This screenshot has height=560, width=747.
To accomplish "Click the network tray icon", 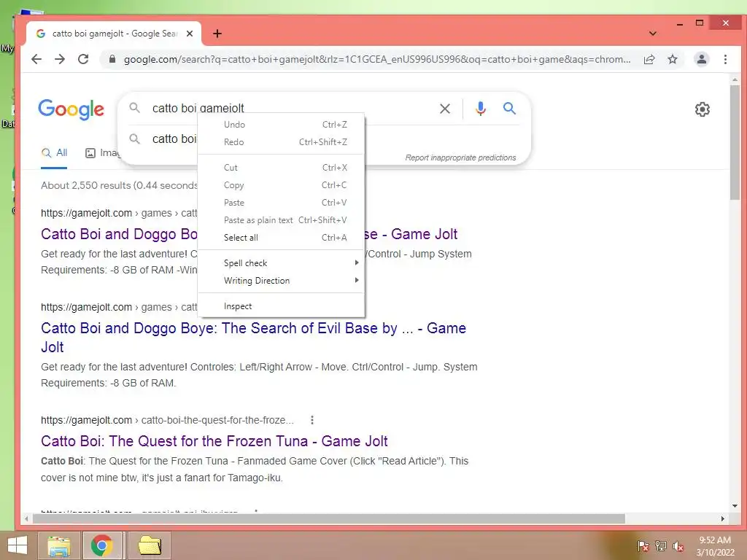I will tap(661, 546).
